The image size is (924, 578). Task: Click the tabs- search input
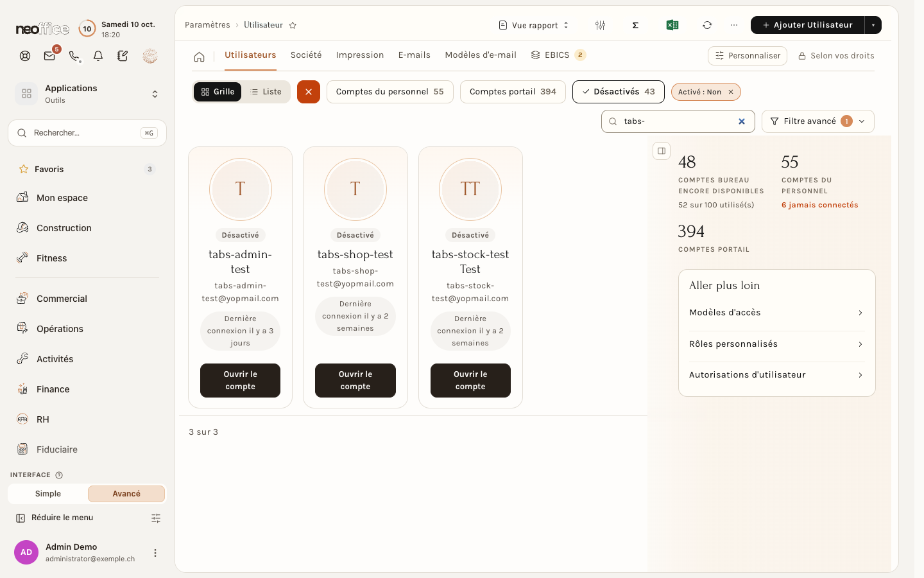(678, 121)
